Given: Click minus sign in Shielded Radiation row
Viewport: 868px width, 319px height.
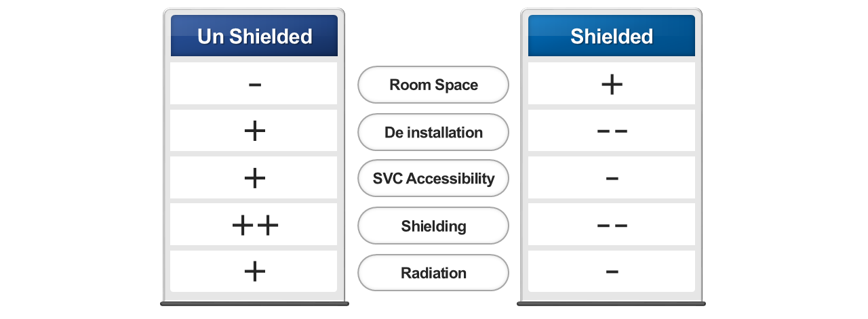Looking at the screenshot, I should [x=612, y=272].
